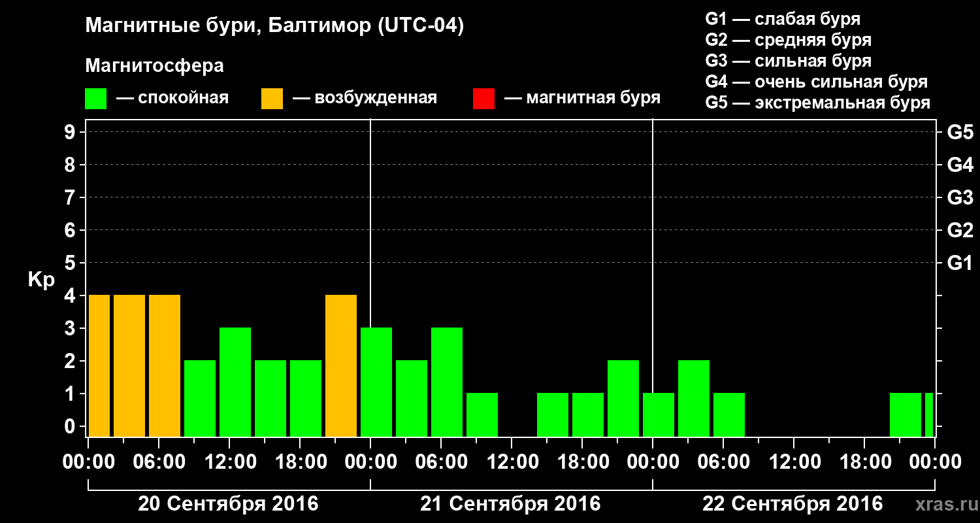
Task: Click the yellow Kp 4 bar at 21:00 on 20 Сентября
Action: pos(341,365)
